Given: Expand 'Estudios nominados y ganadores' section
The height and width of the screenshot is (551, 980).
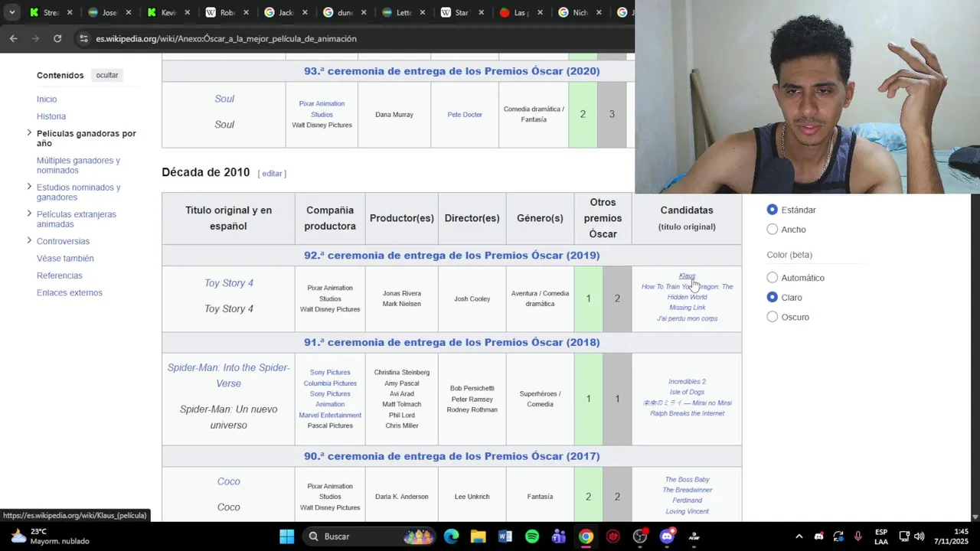Looking at the screenshot, I should pyautogui.click(x=29, y=187).
